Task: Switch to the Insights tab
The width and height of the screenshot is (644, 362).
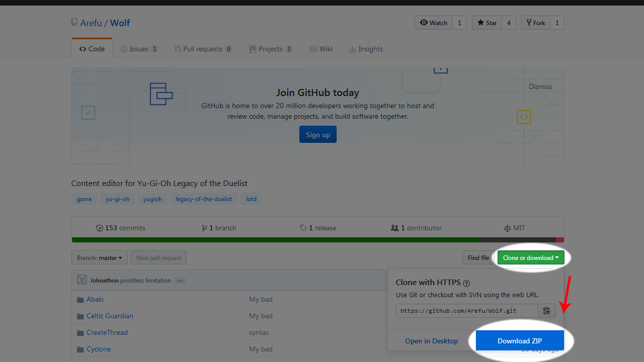Action: tap(366, 49)
